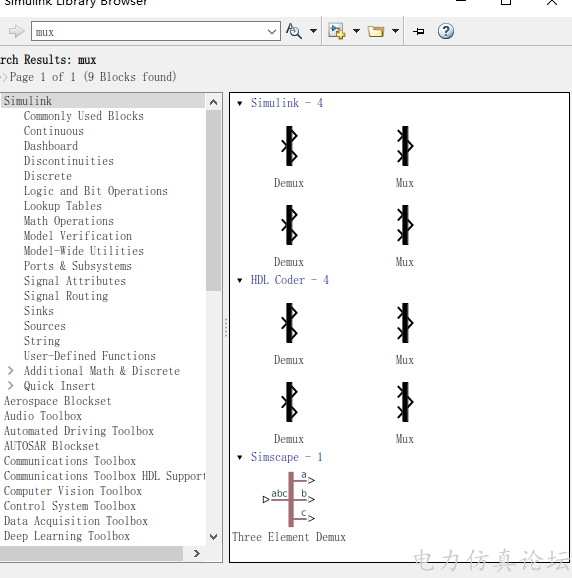Open the Signal Attributes library
This screenshot has width=572, height=578.
[75, 281]
